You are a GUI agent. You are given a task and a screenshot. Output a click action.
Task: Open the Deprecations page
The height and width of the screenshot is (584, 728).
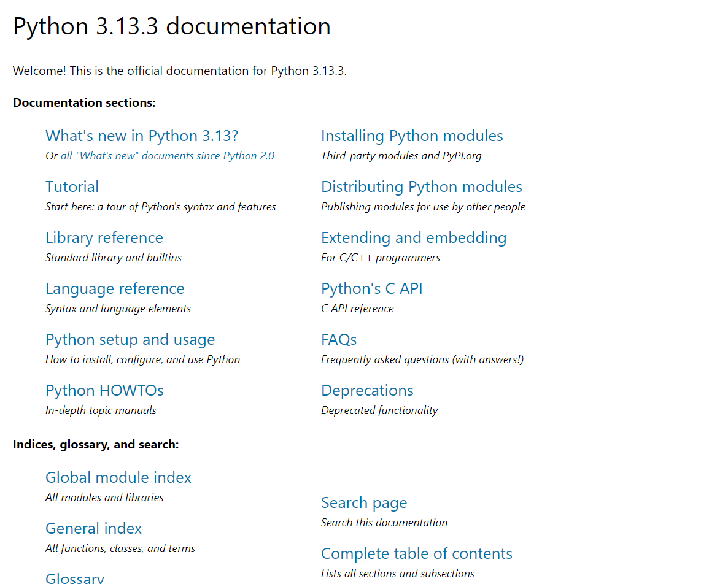point(367,391)
